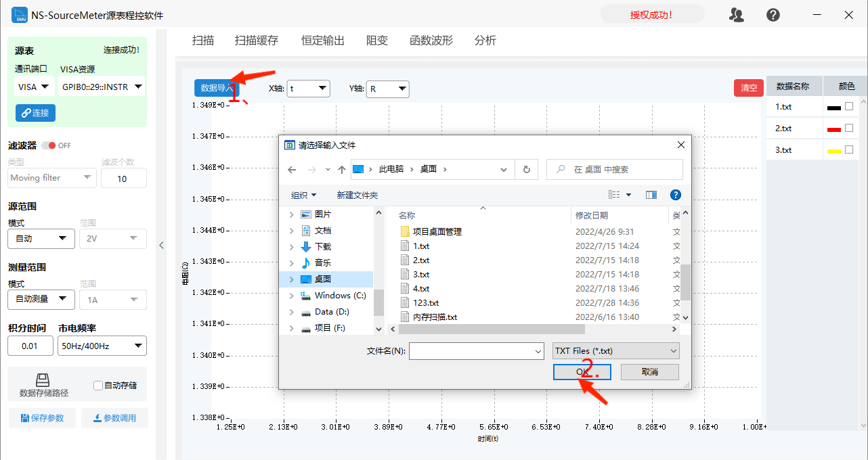
Task: Select 文档 in the navigation tree
Action: 323,231
